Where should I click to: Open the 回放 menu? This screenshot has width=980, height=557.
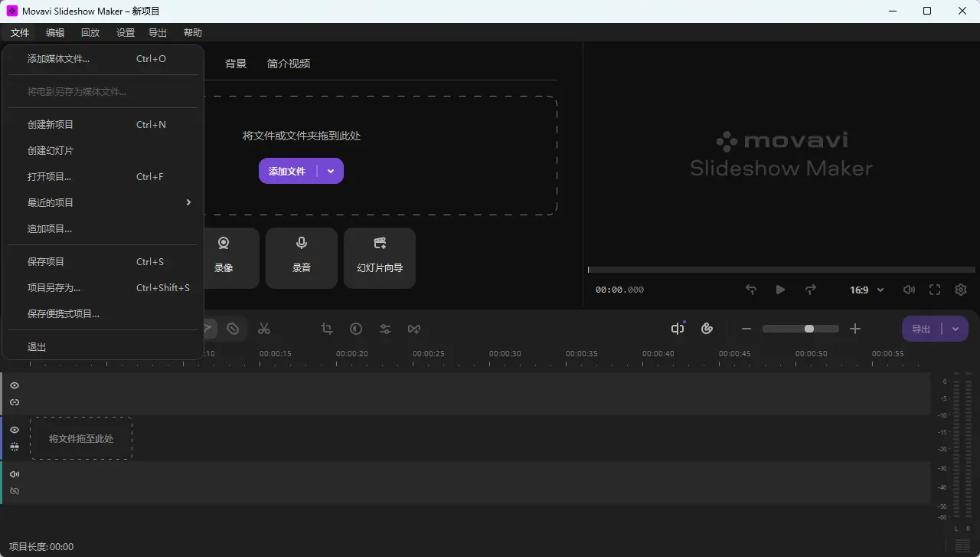[90, 32]
